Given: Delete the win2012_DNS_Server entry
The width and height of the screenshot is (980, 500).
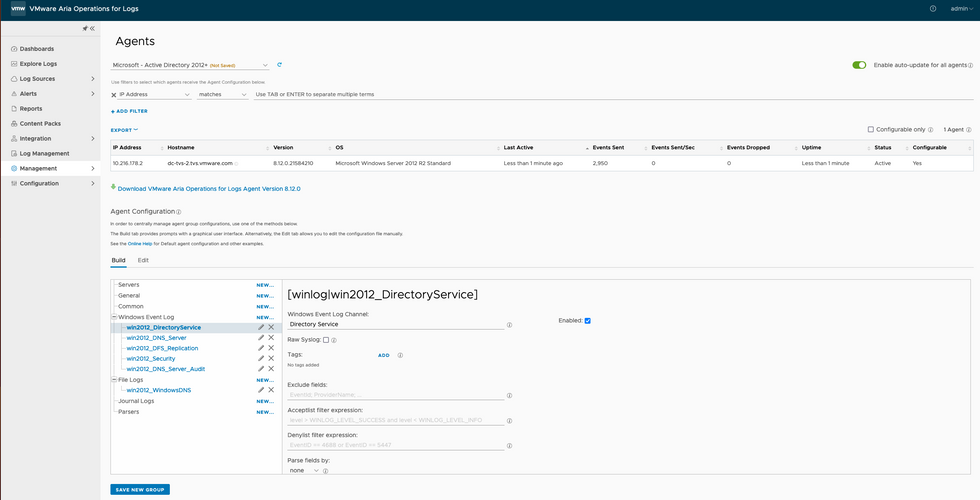Looking at the screenshot, I should [271, 338].
